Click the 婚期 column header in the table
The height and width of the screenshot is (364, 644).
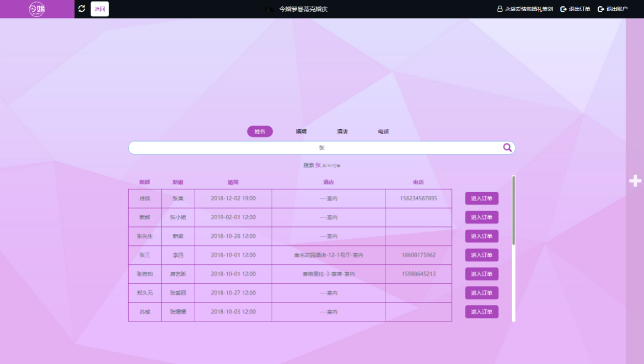click(233, 182)
